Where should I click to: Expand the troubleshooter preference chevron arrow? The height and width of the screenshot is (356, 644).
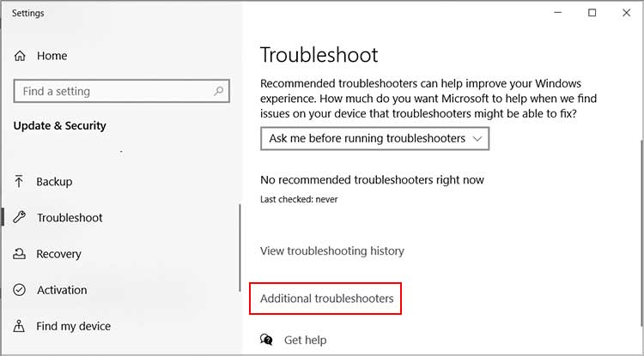477,139
